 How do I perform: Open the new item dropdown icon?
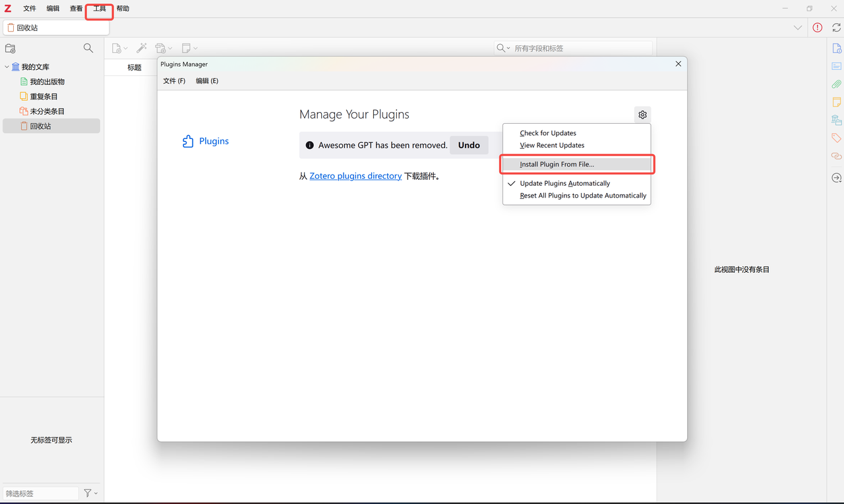[x=119, y=48]
